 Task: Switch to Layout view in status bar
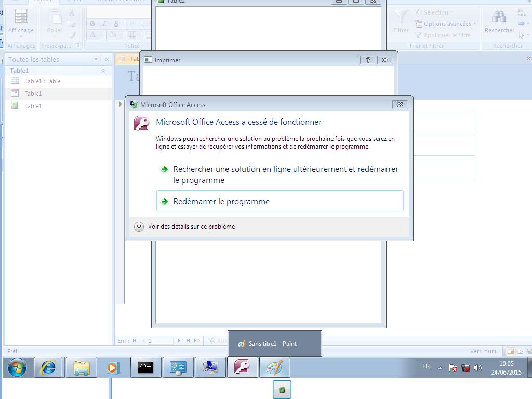(x=520, y=352)
